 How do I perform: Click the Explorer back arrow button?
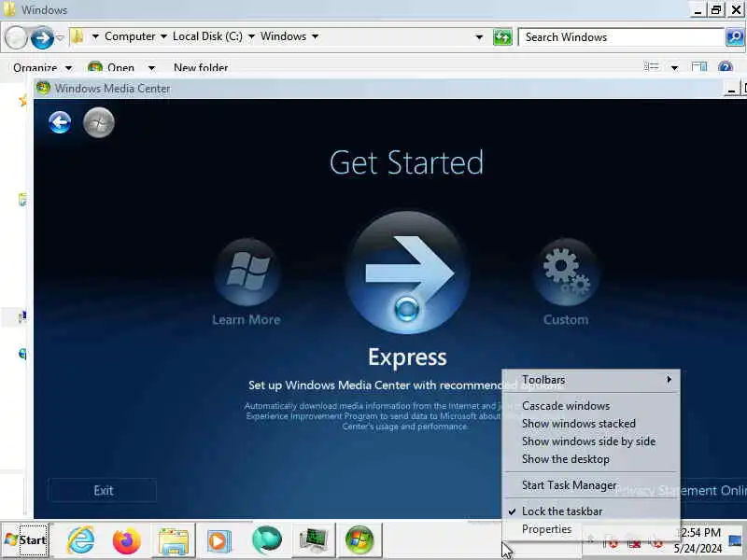16,37
